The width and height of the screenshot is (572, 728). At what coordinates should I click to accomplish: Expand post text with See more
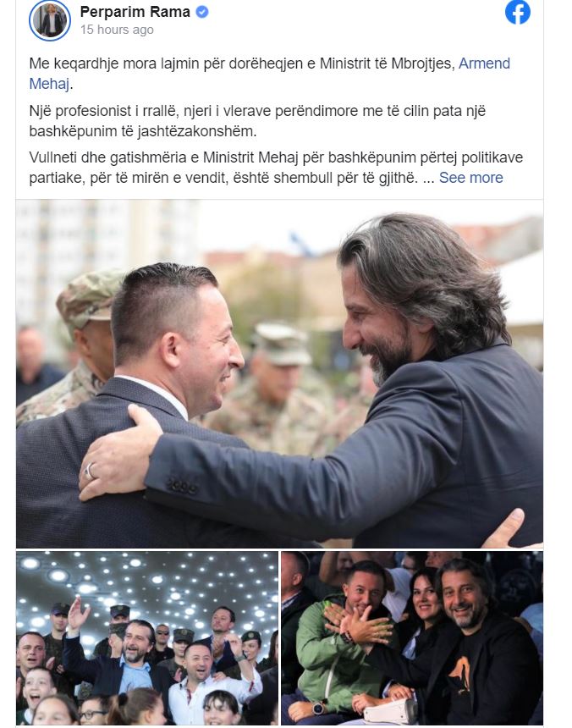tap(470, 178)
